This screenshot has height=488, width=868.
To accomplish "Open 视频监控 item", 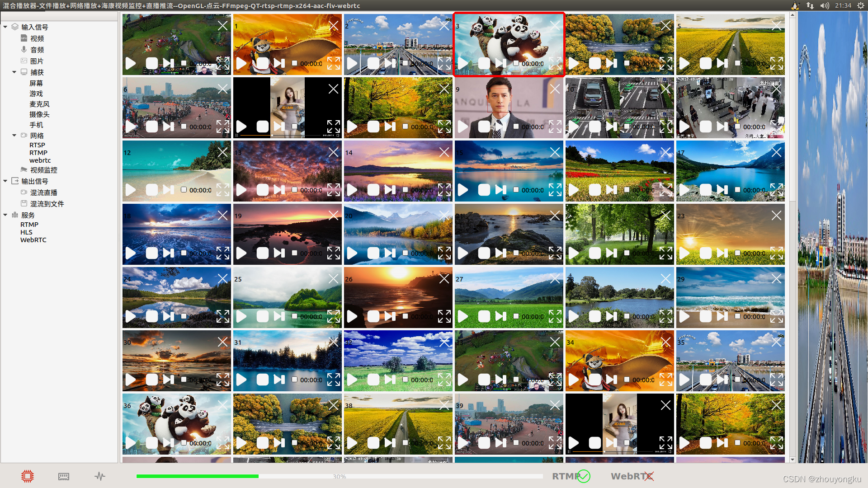I will [x=44, y=170].
